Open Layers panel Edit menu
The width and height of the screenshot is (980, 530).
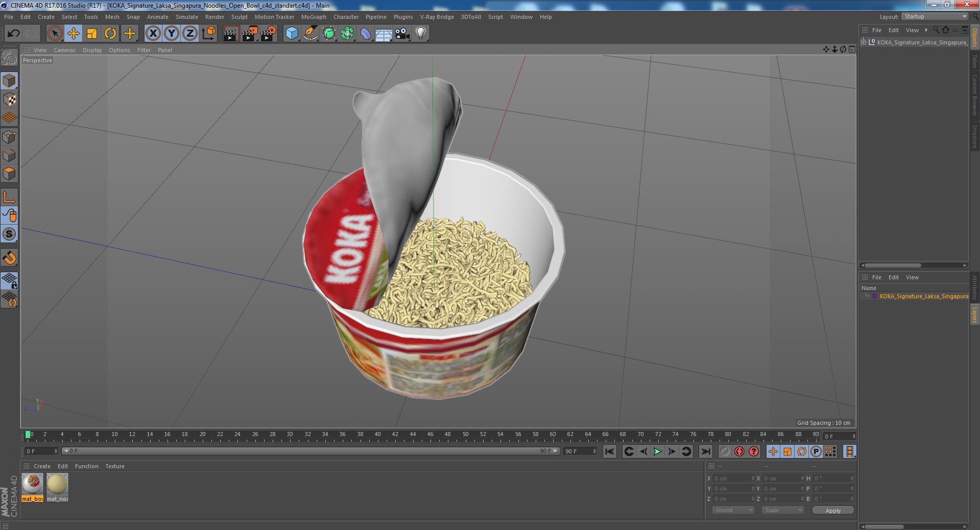point(893,277)
